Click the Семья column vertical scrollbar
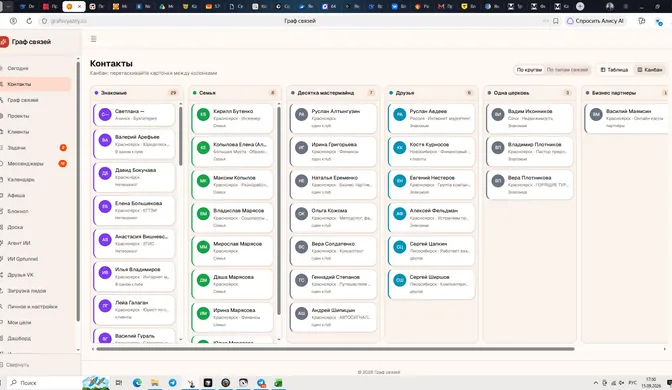Viewport: 672px width, 390px height. click(279, 210)
